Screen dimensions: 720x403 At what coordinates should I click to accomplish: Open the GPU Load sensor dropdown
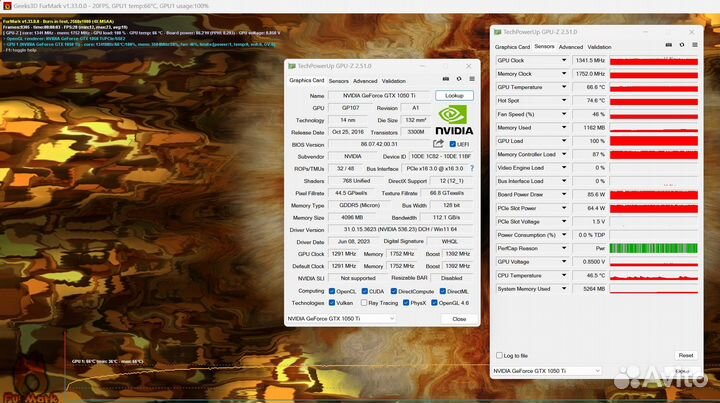pyautogui.click(x=564, y=140)
